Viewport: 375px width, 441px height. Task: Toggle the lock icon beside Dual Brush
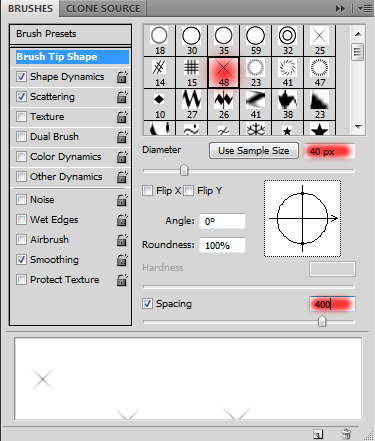122,137
